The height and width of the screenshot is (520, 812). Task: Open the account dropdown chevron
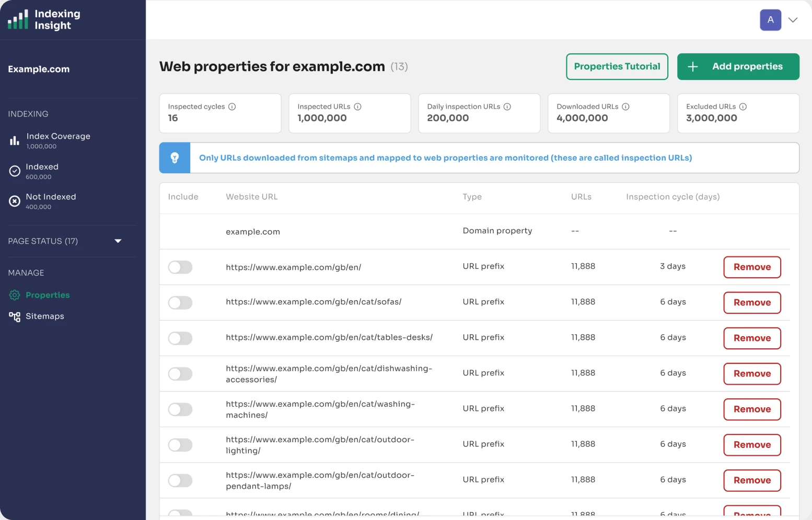tap(793, 20)
